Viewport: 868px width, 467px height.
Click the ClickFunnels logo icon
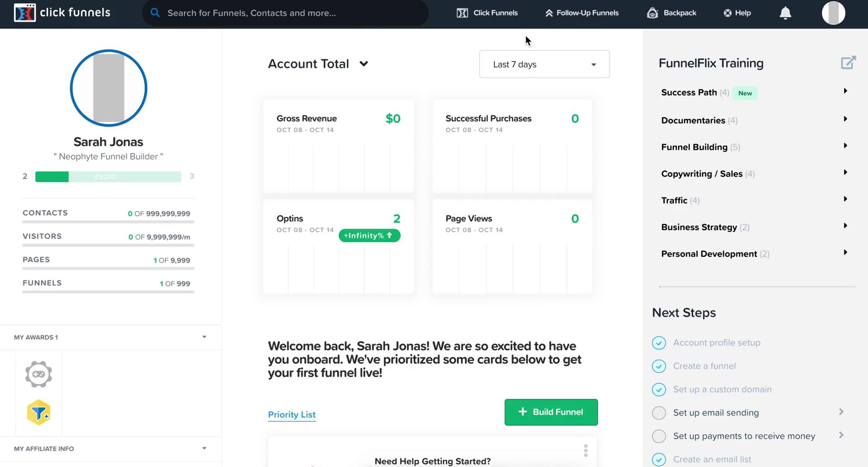tap(25, 13)
